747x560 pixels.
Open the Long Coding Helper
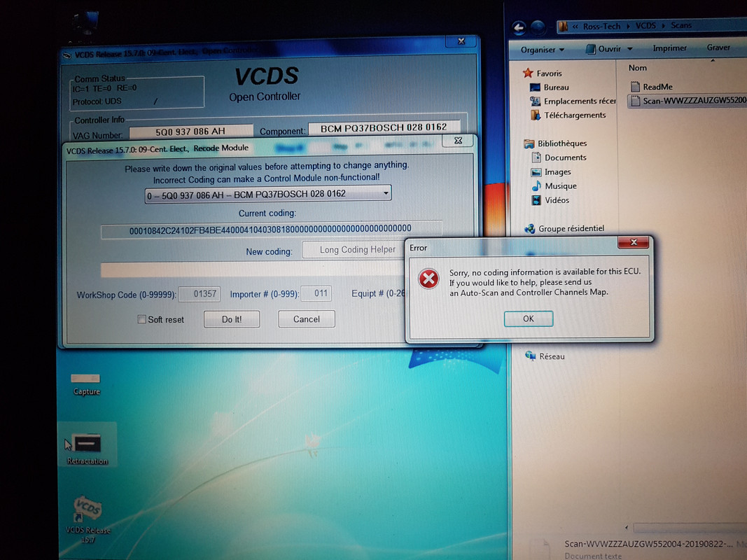pyautogui.click(x=354, y=249)
